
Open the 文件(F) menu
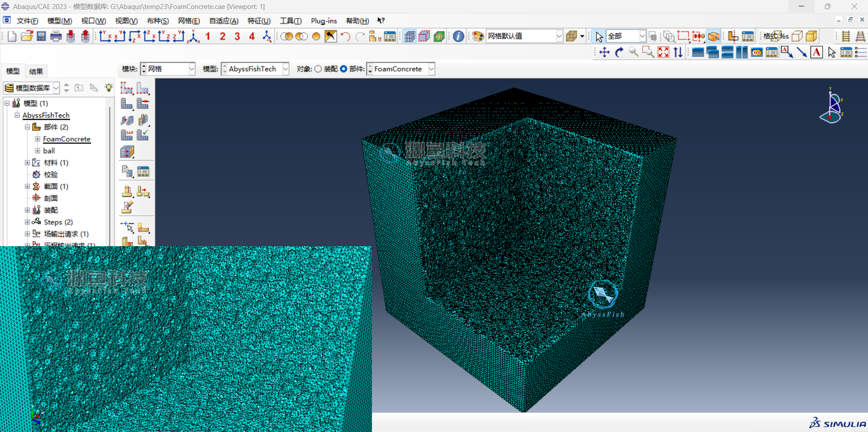27,21
